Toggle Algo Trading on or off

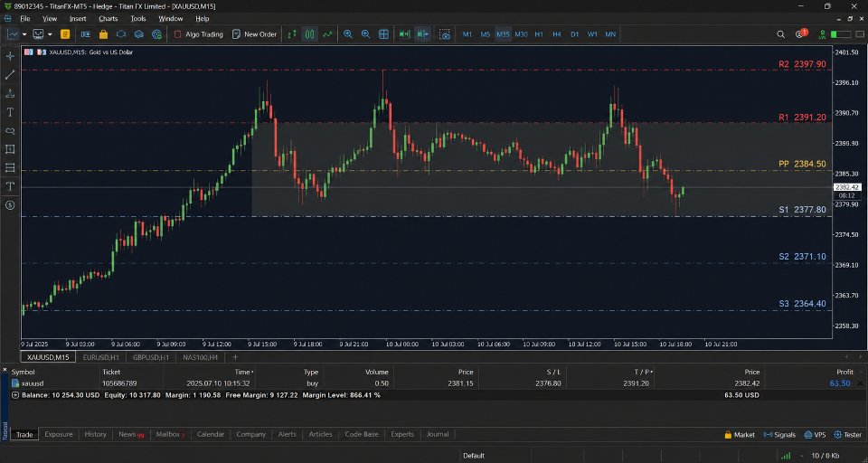pyautogui.click(x=198, y=34)
